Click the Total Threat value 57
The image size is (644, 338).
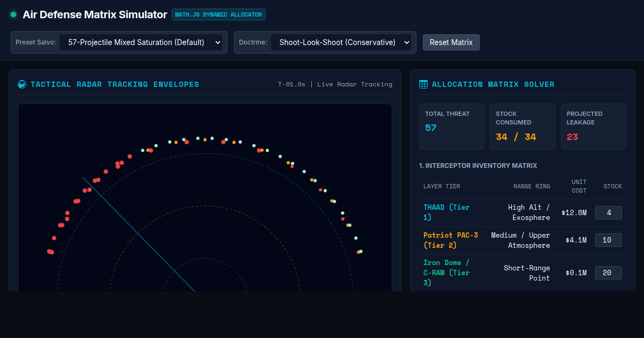click(431, 128)
